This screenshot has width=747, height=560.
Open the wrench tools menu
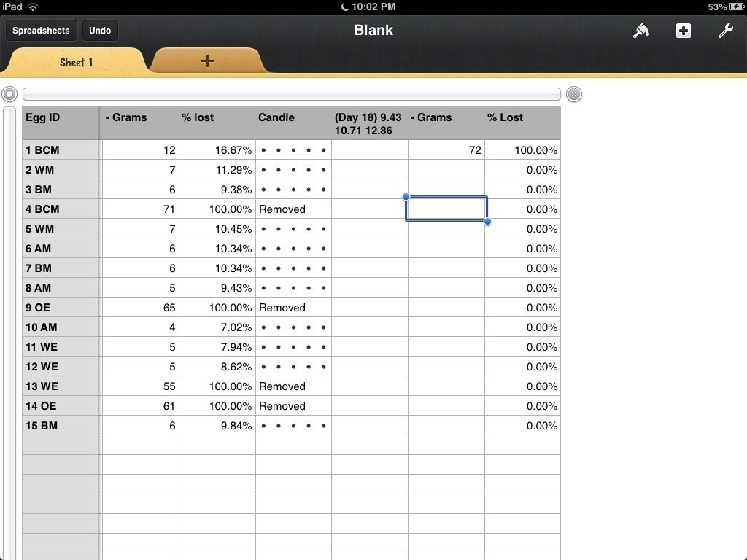point(725,31)
